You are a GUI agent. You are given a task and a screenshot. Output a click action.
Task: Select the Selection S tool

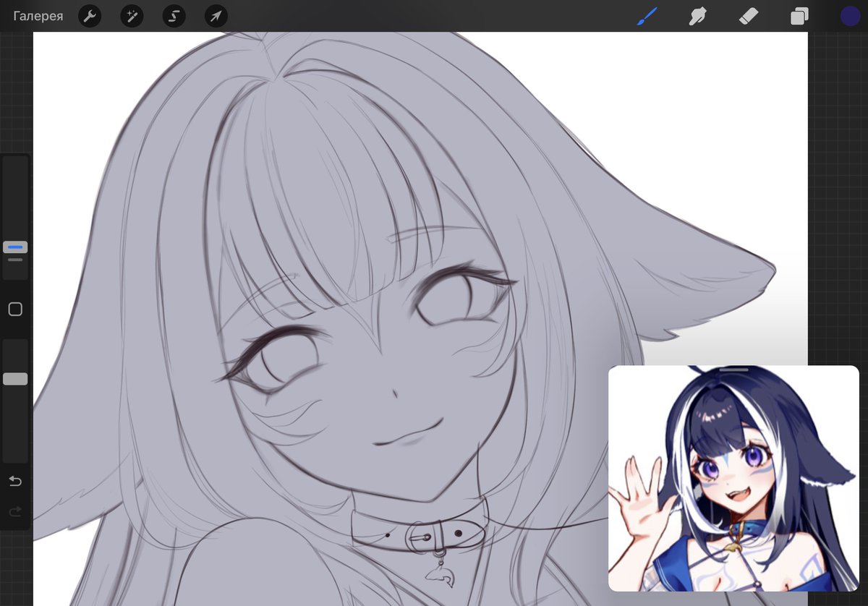(174, 16)
